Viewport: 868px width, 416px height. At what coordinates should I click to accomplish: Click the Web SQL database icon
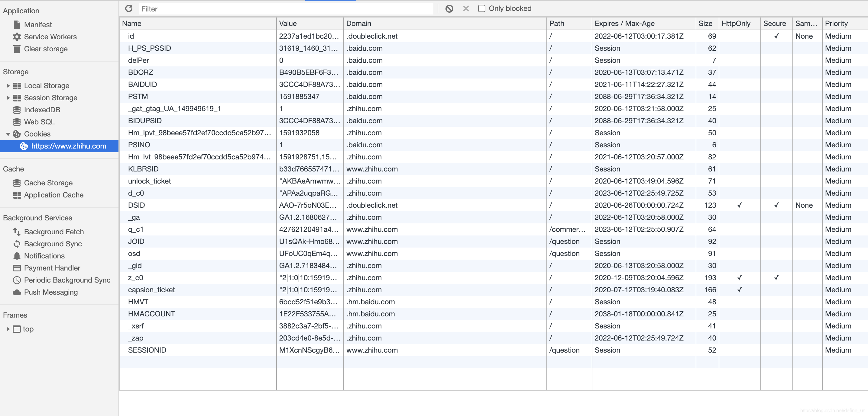17,122
